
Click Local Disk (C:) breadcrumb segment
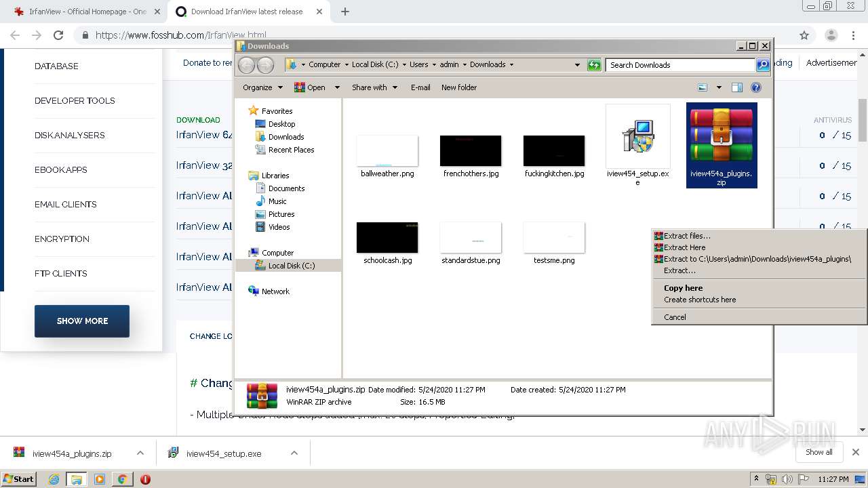click(375, 65)
